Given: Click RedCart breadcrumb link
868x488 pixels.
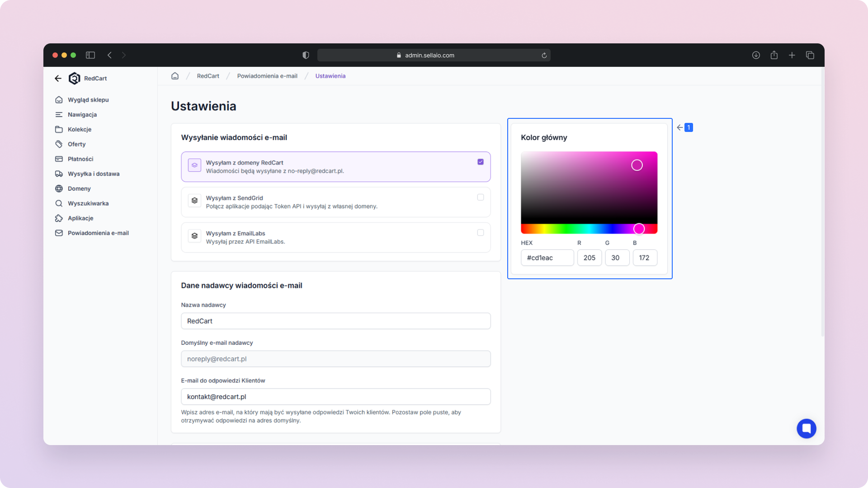Looking at the screenshot, I should pos(208,76).
